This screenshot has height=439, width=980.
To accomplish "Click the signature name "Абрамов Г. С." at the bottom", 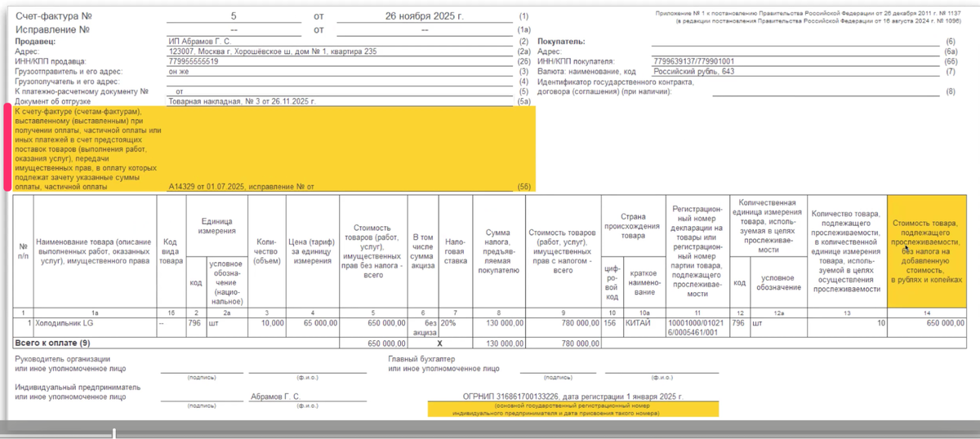I will (275, 396).
